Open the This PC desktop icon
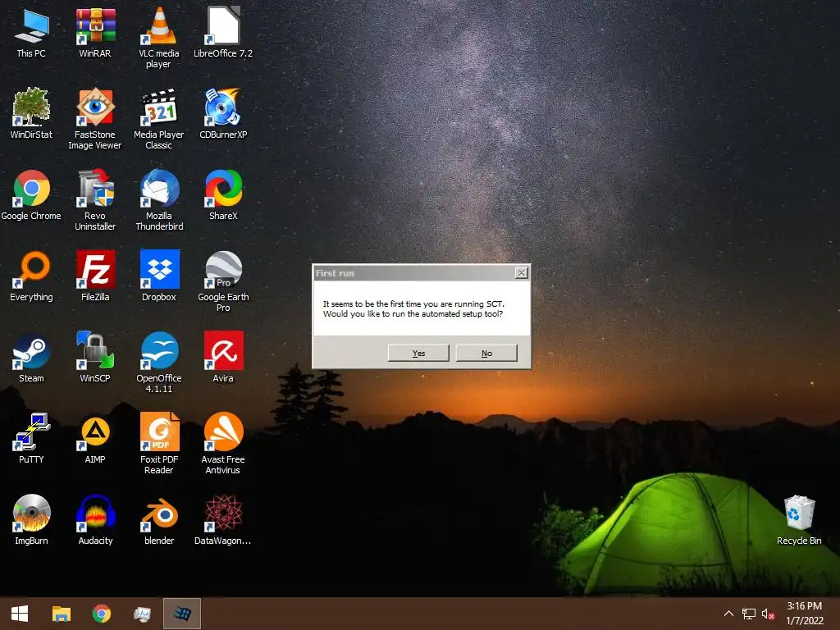Screen dimensions: 840x630 coord(31,32)
